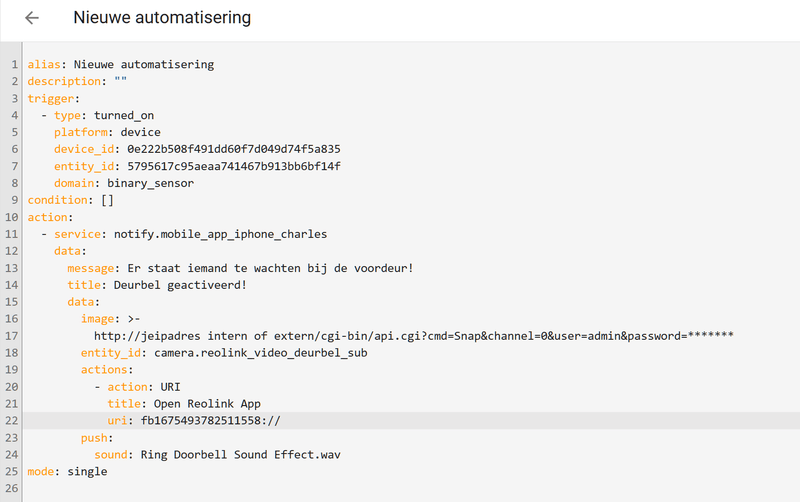Image resolution: width=800 pixels, height=502 pixels.
Task: Click the 'single' mode value
Action: click(x=87, y=471)
